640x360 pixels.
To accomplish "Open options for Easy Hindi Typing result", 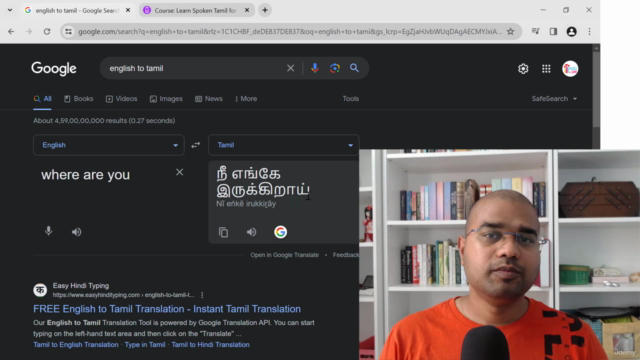I will [202, 295].
